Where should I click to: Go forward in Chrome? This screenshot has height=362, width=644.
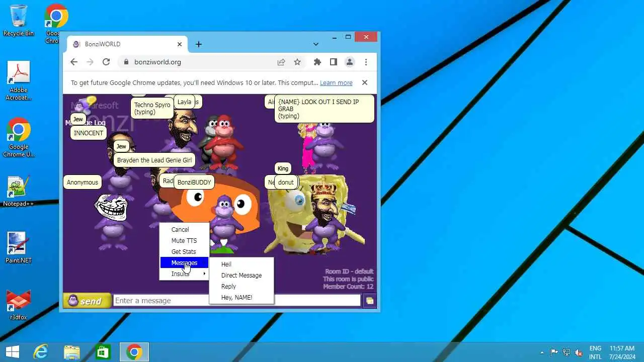click(90, 62)
